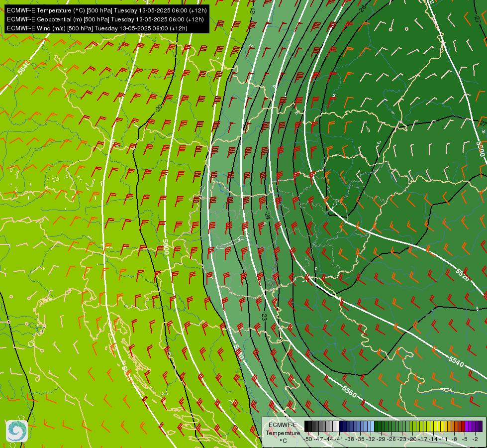This screenshot has height=448, width=487.
Task: Click the 5560 geopotential contour label
Action: click(x=349, y=391)
